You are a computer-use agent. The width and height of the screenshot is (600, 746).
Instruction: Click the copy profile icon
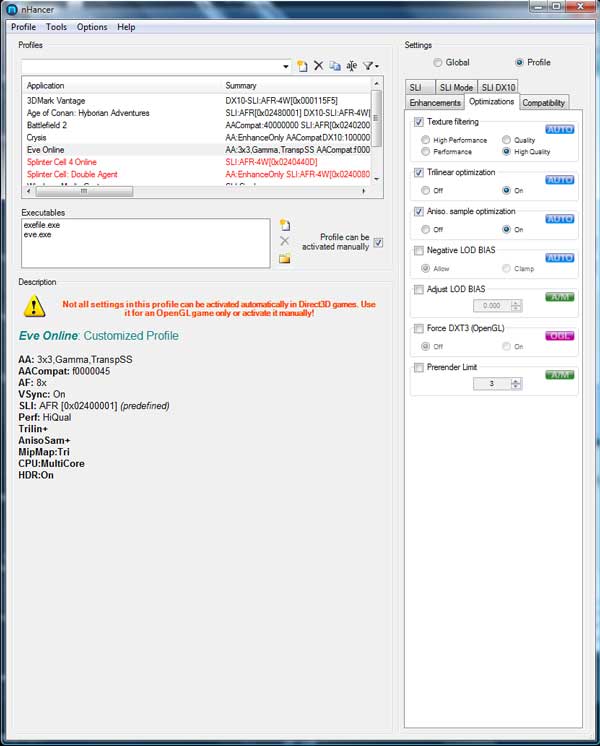tap(335, 66)
